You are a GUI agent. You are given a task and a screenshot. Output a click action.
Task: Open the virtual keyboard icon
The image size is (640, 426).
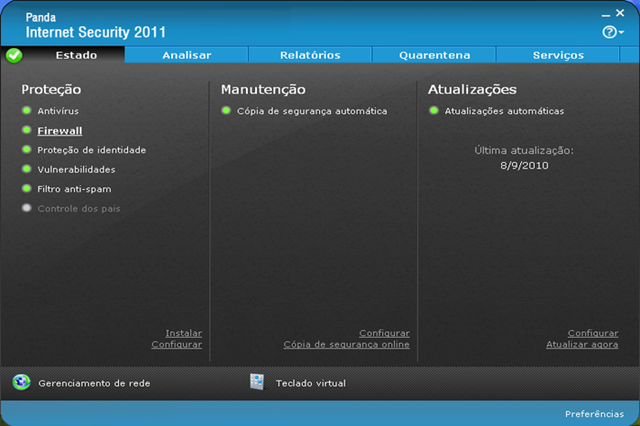[x=257, y=382]
